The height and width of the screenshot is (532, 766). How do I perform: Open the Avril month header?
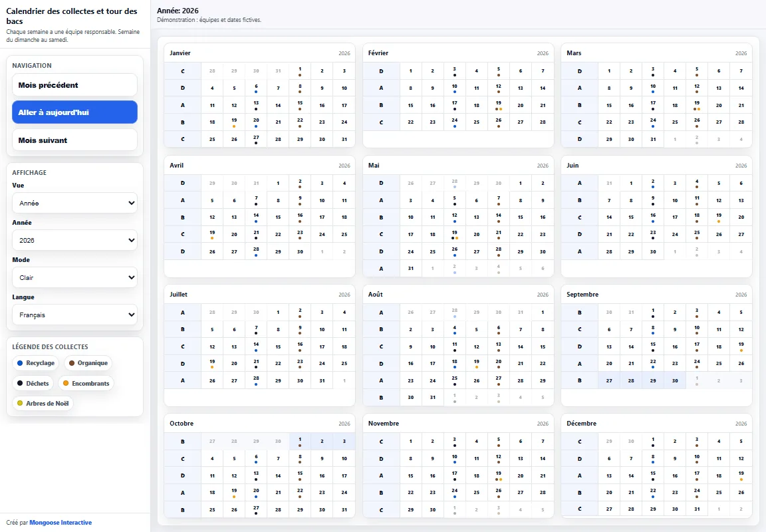tap(259, 165)
